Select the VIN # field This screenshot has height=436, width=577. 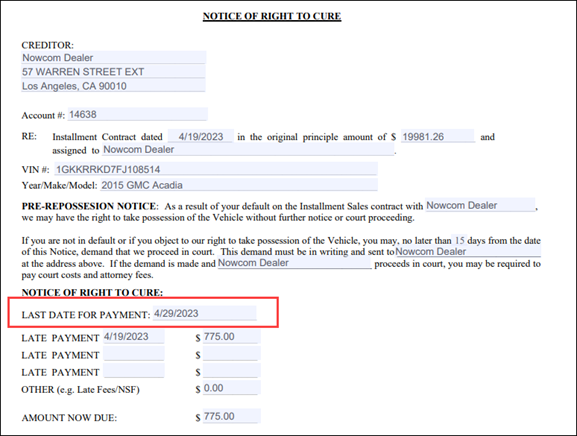tap(216, 169)
